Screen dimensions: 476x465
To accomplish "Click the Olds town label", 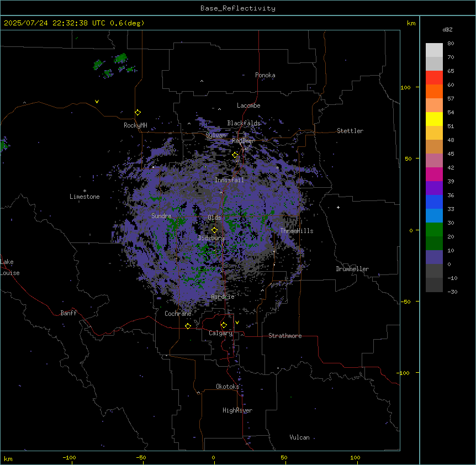I will 214,218.
